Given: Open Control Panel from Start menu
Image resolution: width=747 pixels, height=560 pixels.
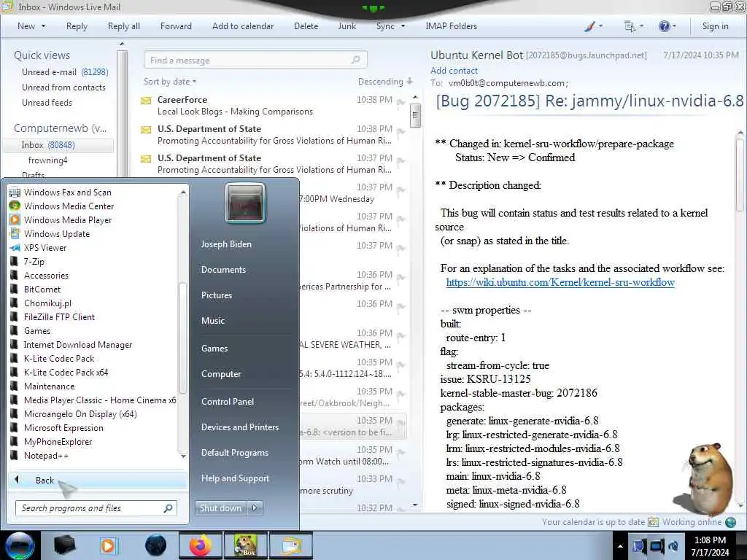Looking at the screenshot, I should [228, 402].
